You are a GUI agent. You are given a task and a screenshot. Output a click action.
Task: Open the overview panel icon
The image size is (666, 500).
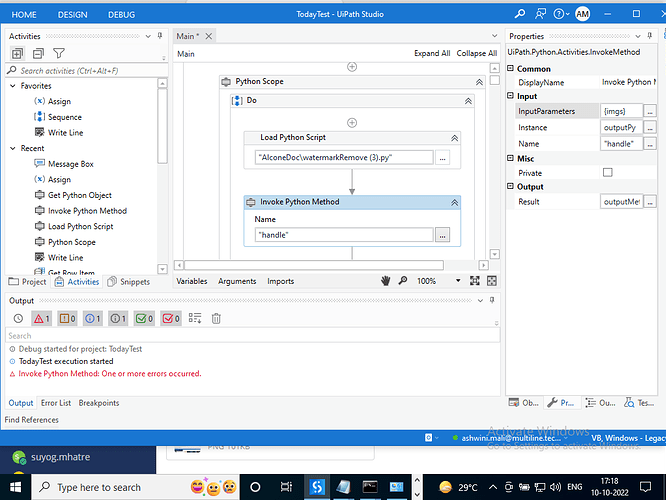click(x=491, y=281)
